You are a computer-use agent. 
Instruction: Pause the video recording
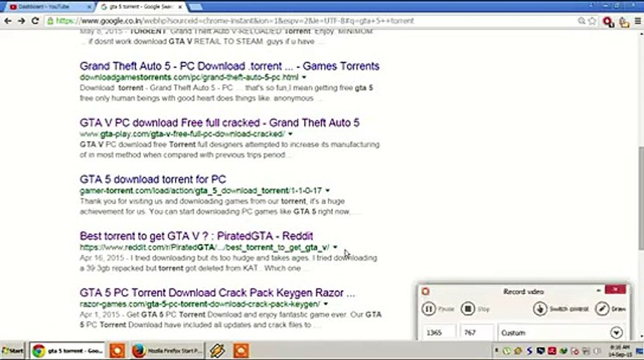(x=429, y=309)
